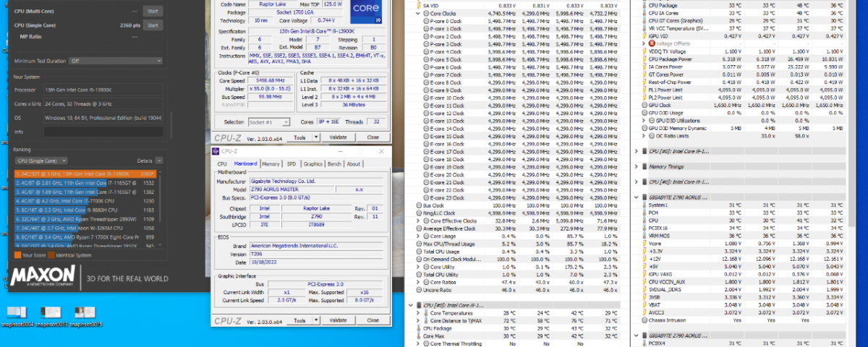Open the snapshot0013 desktop icon

click(x=51, y=312)
